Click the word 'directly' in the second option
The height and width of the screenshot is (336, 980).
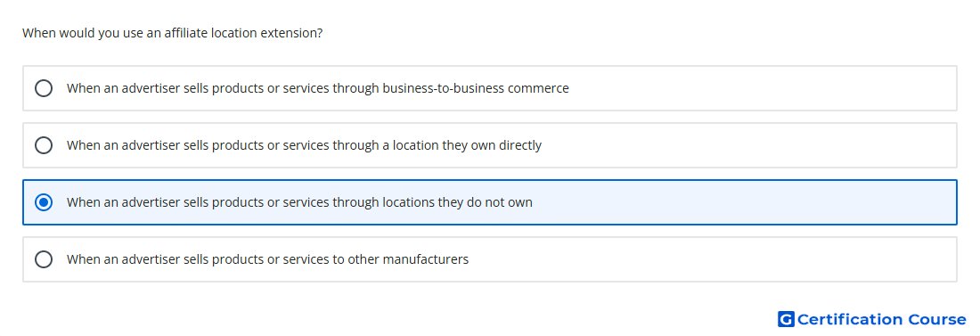click(520, 145)
